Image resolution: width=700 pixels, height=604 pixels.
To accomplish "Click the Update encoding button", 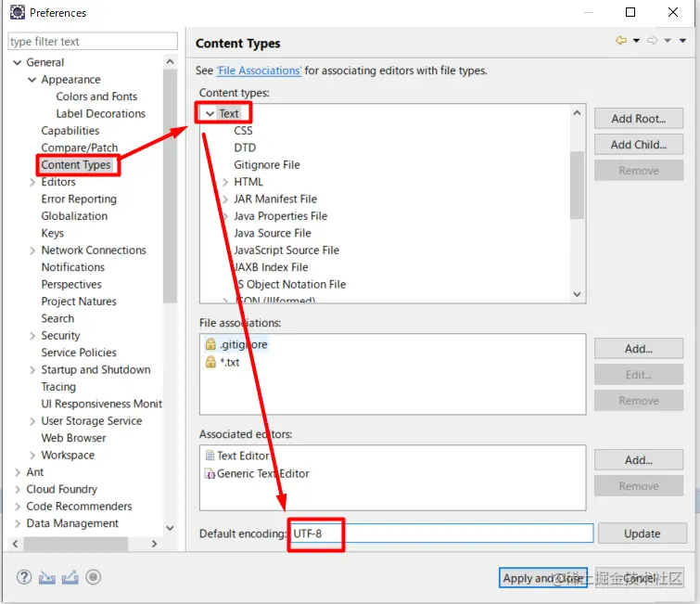I will pos(642,533).
